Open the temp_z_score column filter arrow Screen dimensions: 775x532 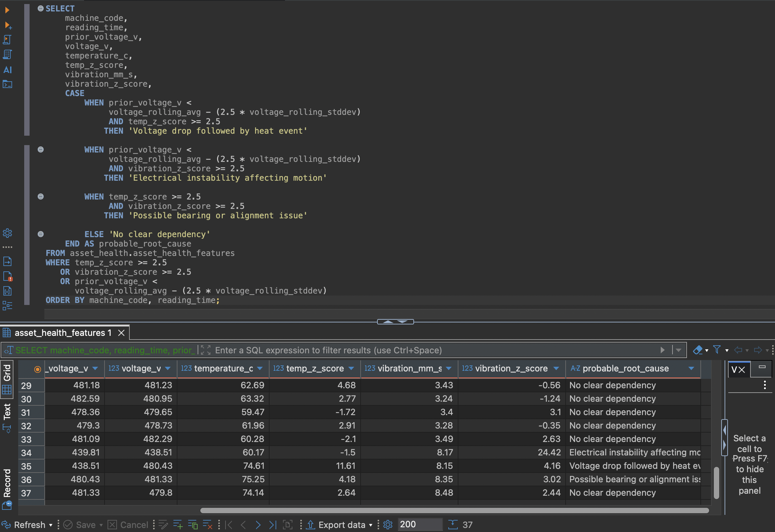tap(351, 369)
